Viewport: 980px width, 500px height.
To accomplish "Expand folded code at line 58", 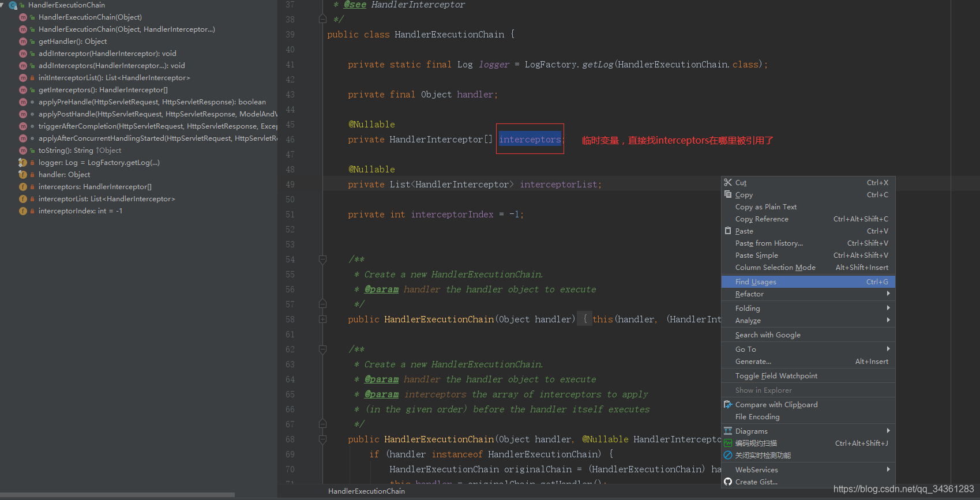I will tap(323, 319).
